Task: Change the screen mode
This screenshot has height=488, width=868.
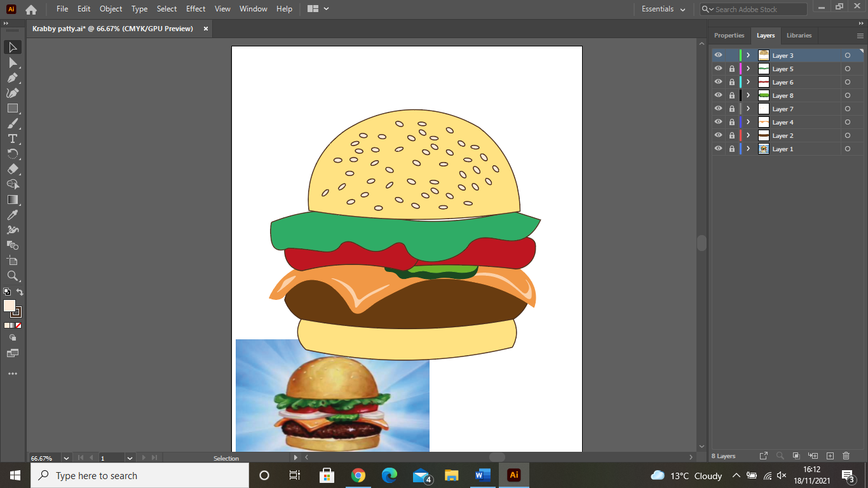Action: tap(13, 353)
